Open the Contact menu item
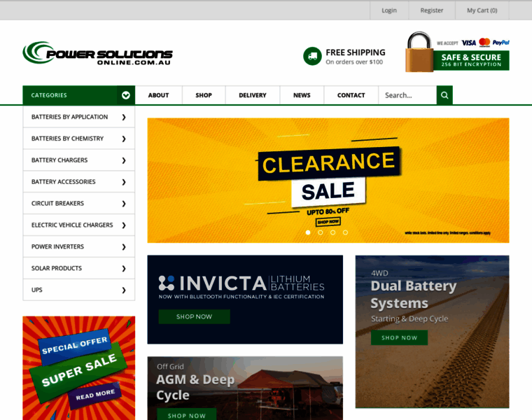The height and width of the screenshot is (420, 532). tap(351, 95)
